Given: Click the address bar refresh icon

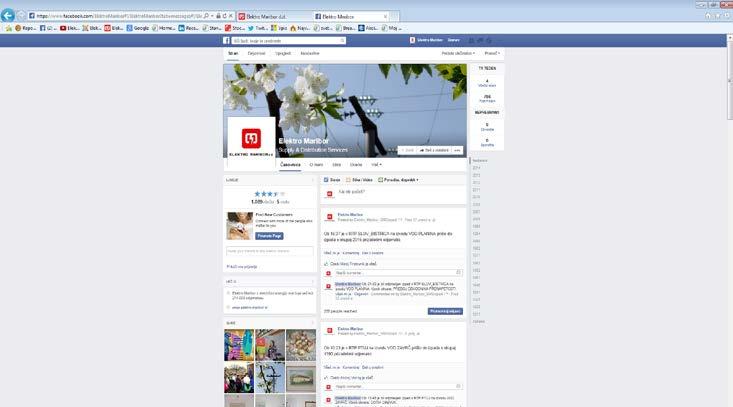Looking at the screenshot, I should coord(224,16).
